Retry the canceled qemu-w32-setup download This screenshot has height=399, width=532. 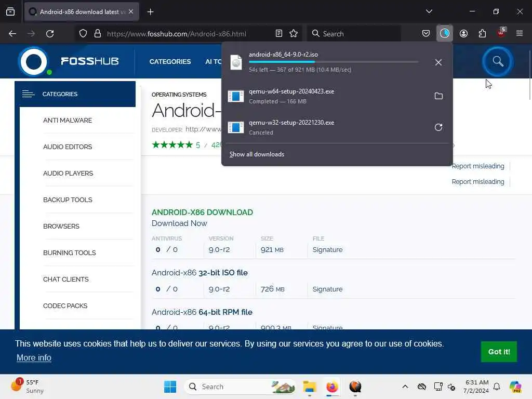click(x=438, y=127)
